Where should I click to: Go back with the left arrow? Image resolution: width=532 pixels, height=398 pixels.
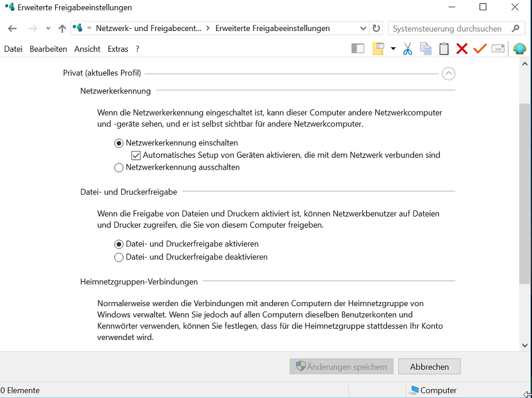pyautogui.click(x=12, y=29)
